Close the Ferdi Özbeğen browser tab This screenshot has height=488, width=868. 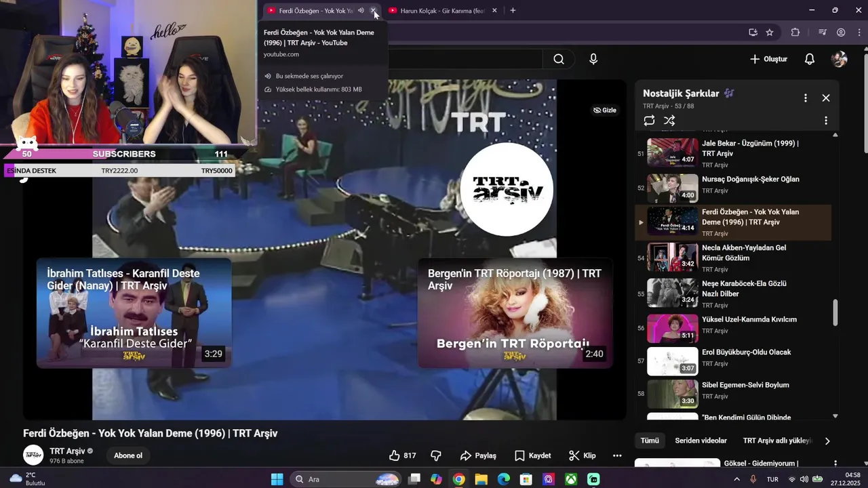tap(373, 11)
